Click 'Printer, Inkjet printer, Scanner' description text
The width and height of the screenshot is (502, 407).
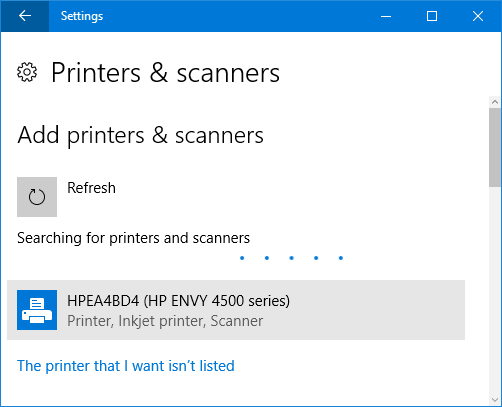pos(165,321)
